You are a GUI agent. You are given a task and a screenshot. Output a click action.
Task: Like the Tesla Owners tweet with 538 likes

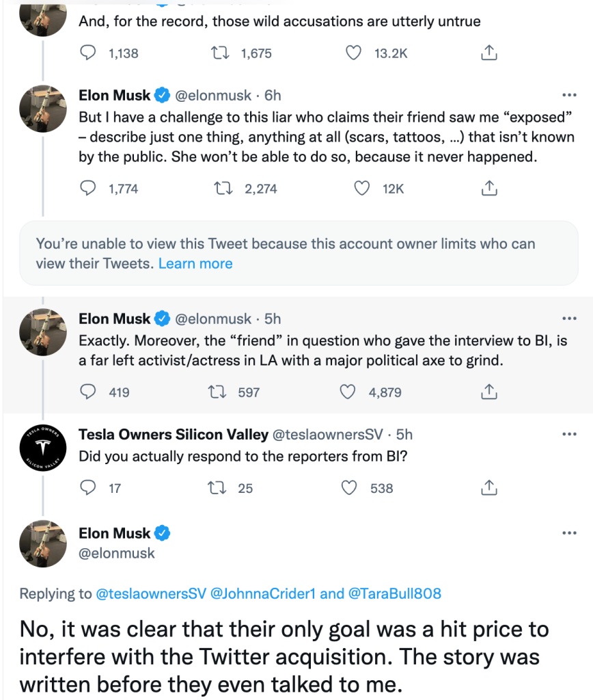pos(349,487)
